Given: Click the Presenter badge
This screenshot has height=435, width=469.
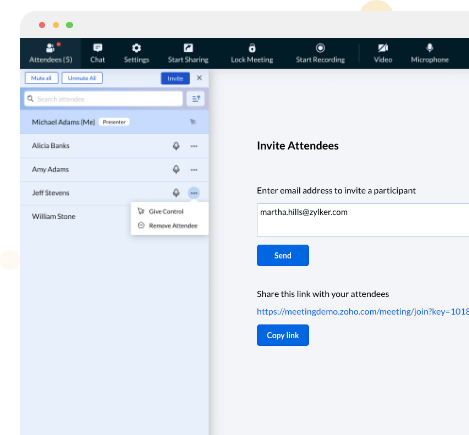Looking at the screenshot, I should [114, 122].
